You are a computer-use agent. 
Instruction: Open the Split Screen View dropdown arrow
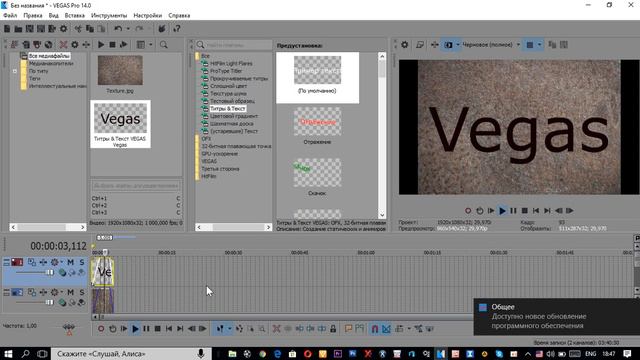pos(458,44)
